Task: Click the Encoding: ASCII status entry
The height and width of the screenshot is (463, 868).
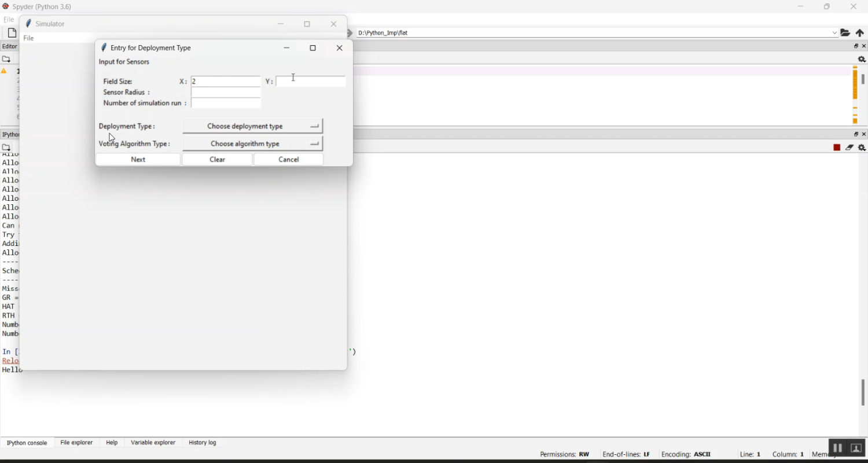Action: 686,455
